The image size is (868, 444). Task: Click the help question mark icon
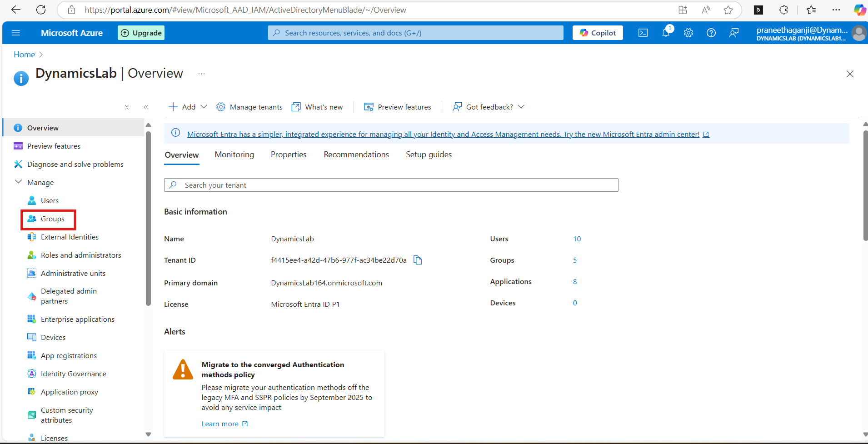(711, 33)
